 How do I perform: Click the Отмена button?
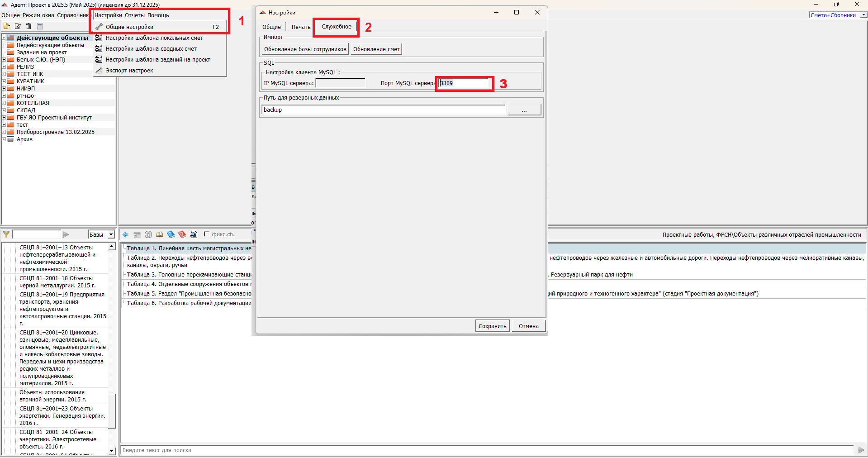click(x=529, y=326)
